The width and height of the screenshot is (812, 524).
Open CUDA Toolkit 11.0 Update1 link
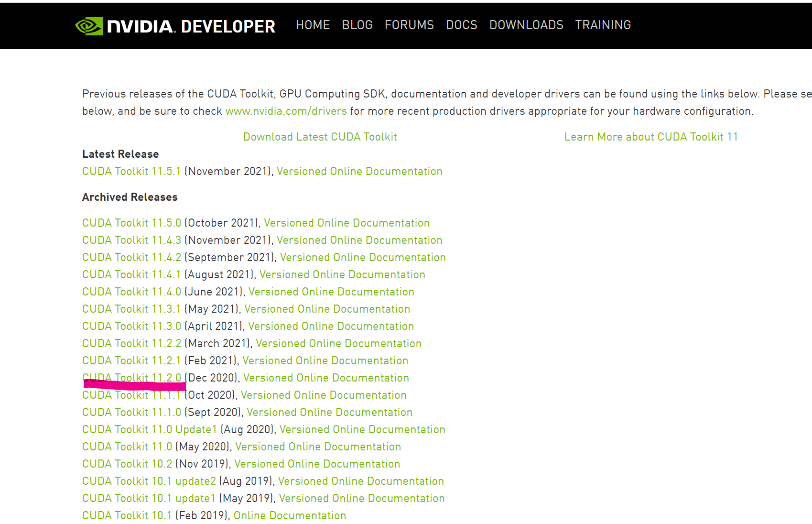point(150,429)
